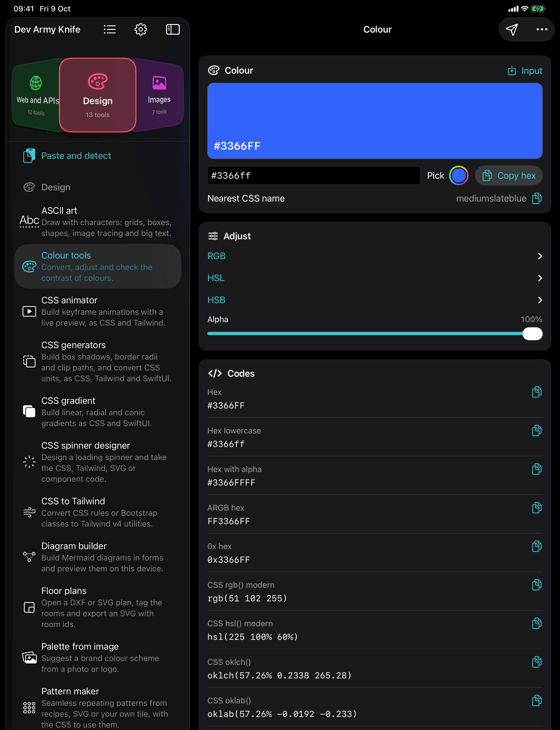Click the 0x3366FF value text

[229, 560]
